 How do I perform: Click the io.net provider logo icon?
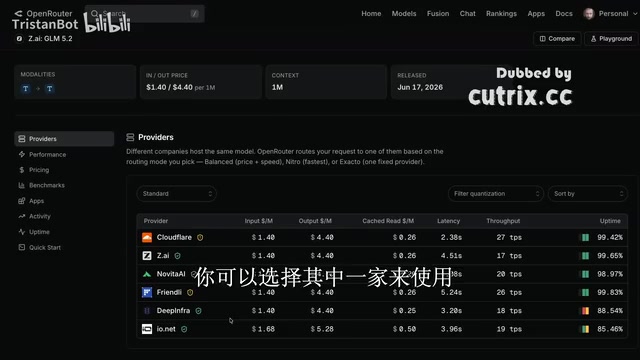coord(147,329)
